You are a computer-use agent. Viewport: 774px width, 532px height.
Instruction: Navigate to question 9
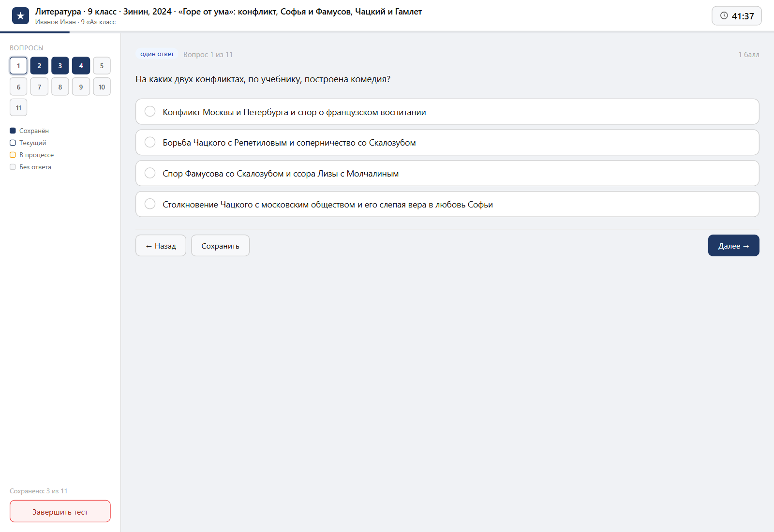[81, 87]
